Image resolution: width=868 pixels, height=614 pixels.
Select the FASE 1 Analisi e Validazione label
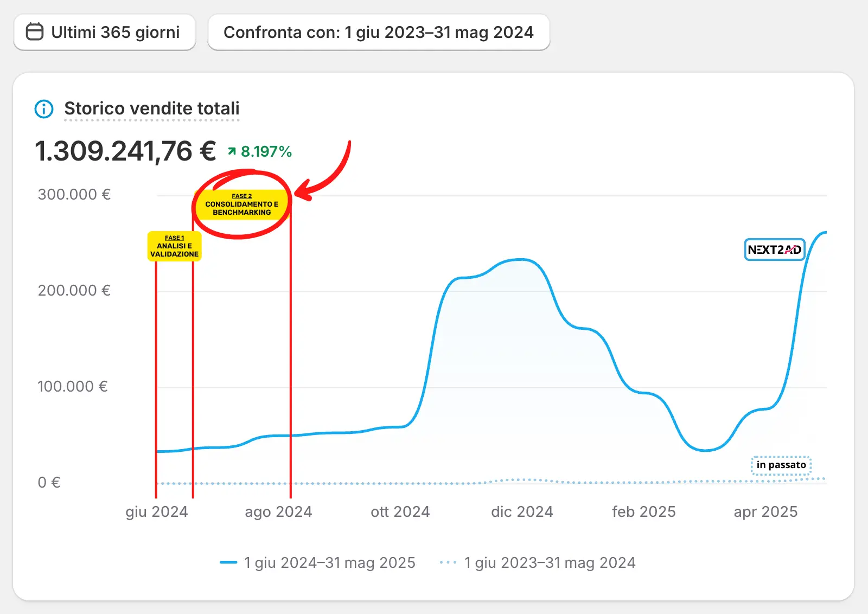(x=174, y=246)
